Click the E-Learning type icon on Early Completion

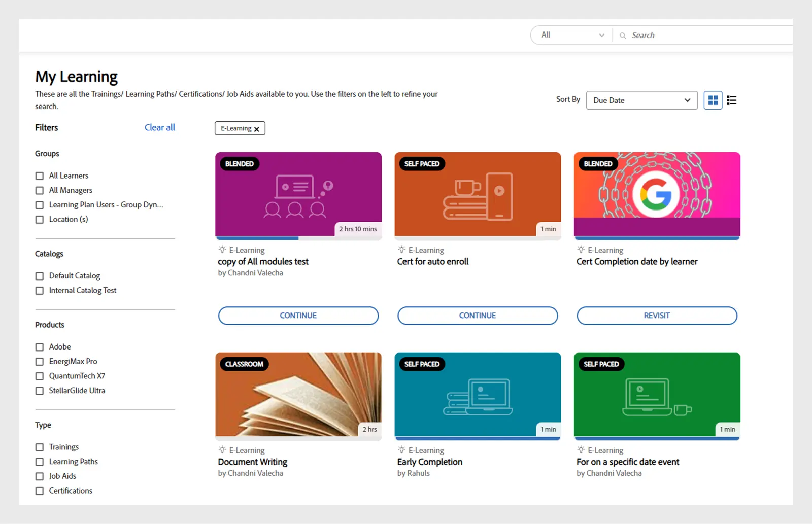pyautogui.click(x=401, y=450)
